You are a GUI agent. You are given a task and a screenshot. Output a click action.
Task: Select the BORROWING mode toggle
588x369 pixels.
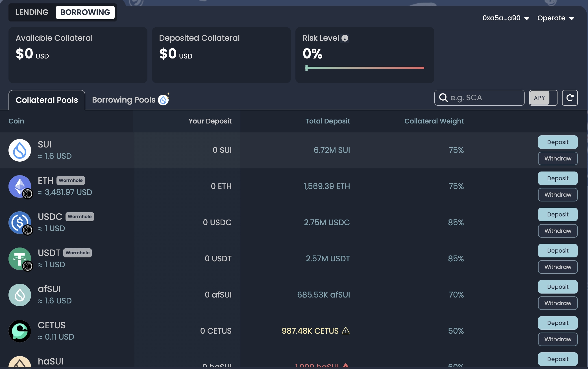85,12
